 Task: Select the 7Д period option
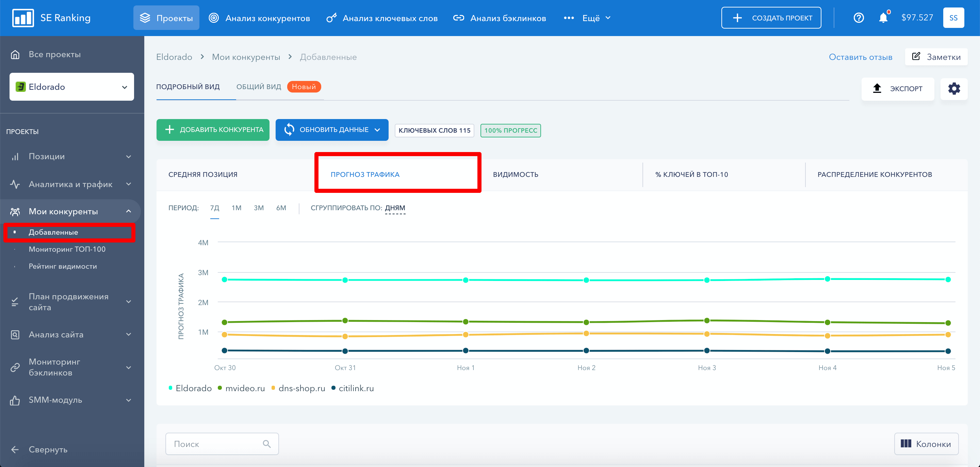pyautogui.click(x=215, y=208)
